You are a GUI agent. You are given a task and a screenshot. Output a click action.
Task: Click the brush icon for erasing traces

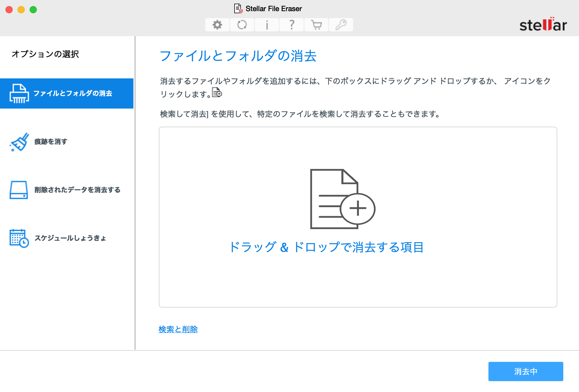19,142
